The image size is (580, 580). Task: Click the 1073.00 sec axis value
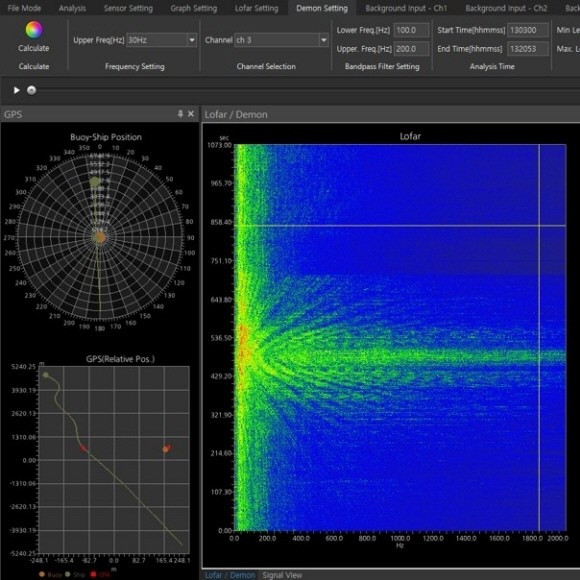[x=219, y=145]
